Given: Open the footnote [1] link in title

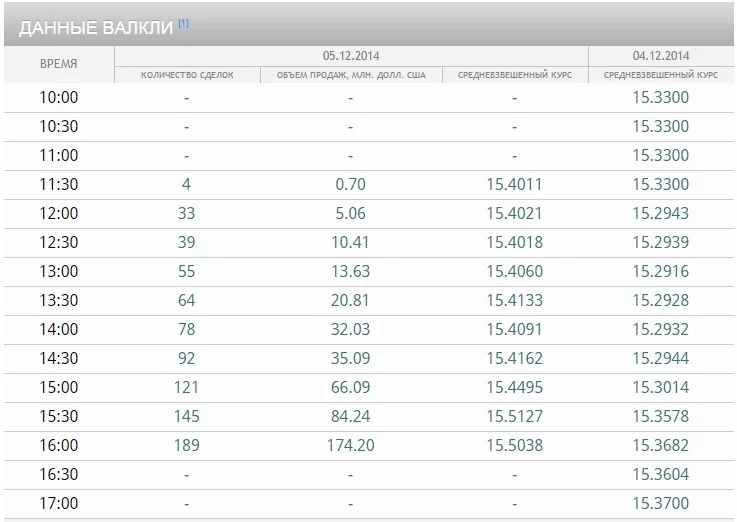Looking at the screenshot, I should (183, 23).
